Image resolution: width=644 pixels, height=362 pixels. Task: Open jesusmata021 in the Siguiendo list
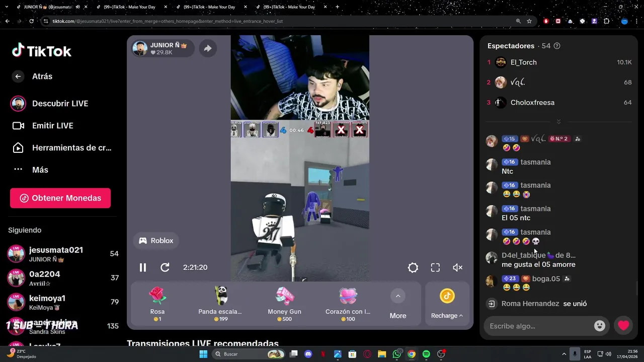pyautogui.click(x=62, y=254)
